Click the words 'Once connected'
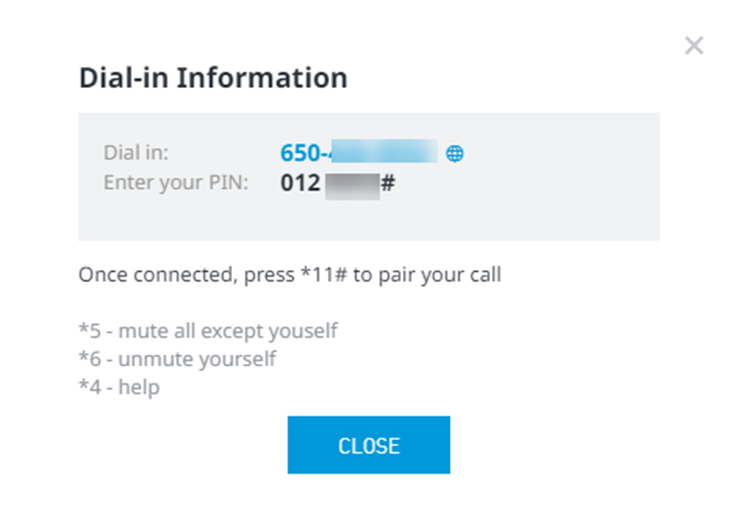 (x=158, y=274)
